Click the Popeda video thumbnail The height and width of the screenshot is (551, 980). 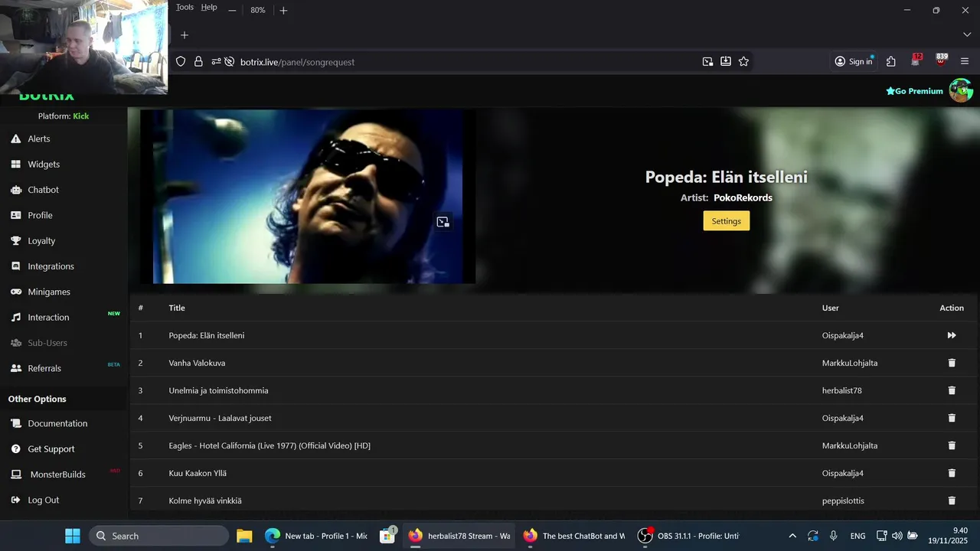(x=308, y=197)
